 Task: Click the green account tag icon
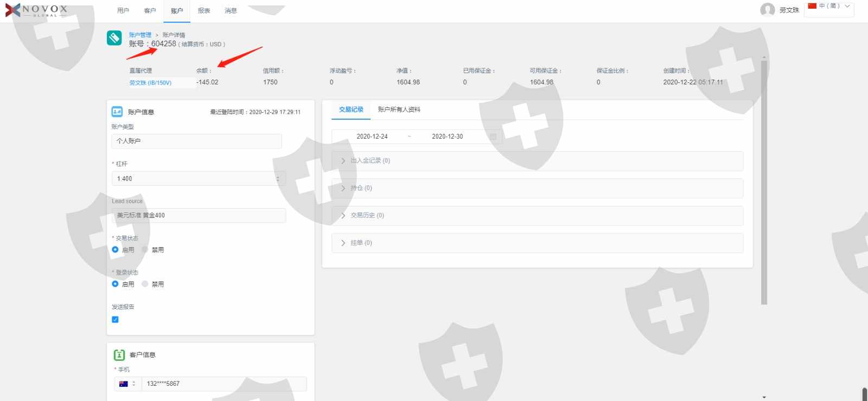pyautogui.click(x=114, y=37)
